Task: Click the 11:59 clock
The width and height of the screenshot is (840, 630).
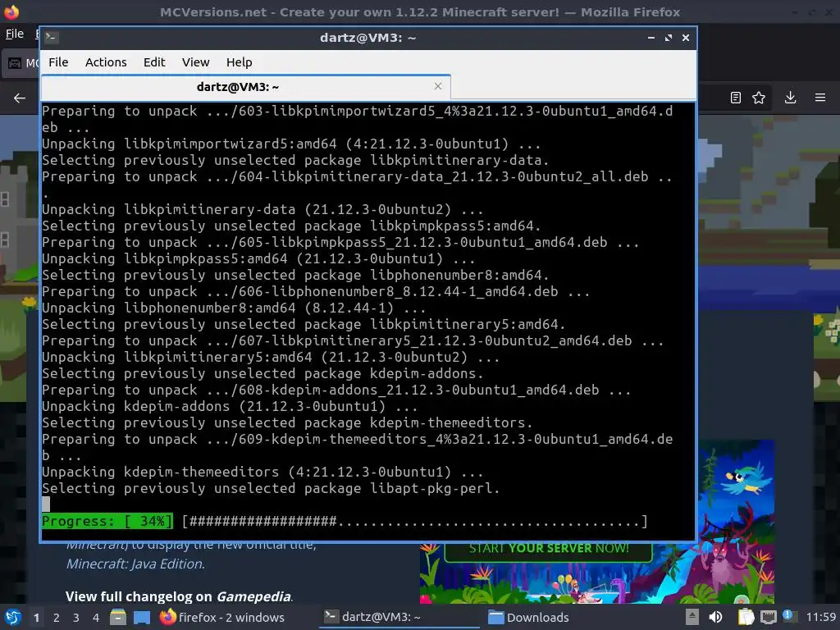Action: click(820, 617)
